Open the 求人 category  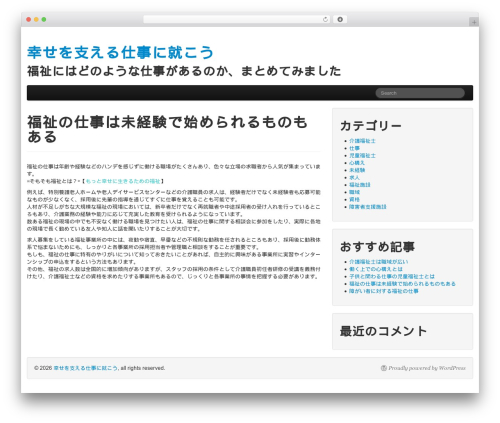(x=354, y=178)
